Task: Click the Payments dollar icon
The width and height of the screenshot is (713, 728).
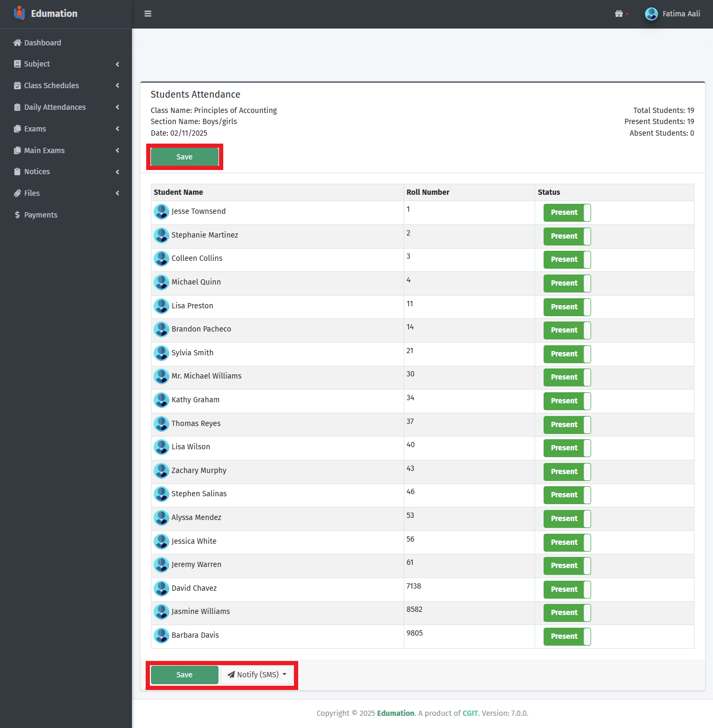Action: click(17, 215)
